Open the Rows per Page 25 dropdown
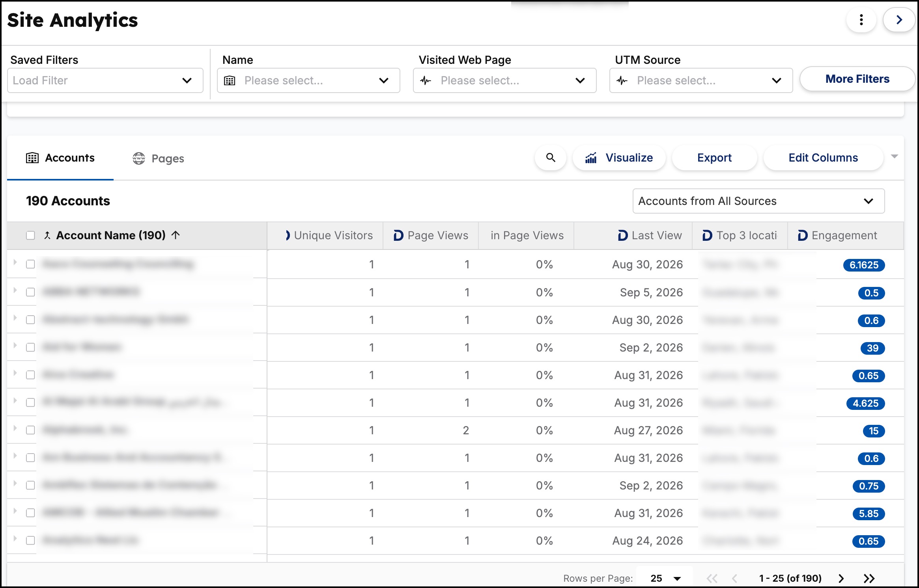This screenshot has width=919, height=588. pos(665,578)
